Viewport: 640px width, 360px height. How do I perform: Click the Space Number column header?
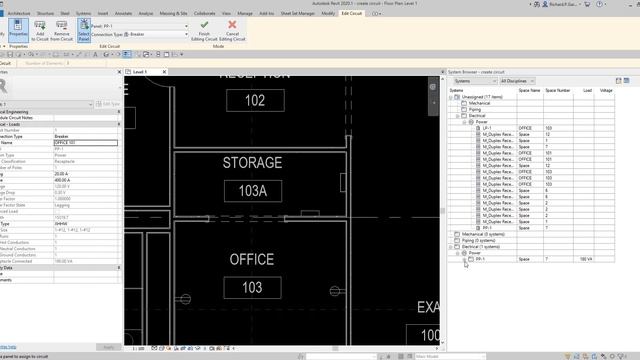click(558, 90)
